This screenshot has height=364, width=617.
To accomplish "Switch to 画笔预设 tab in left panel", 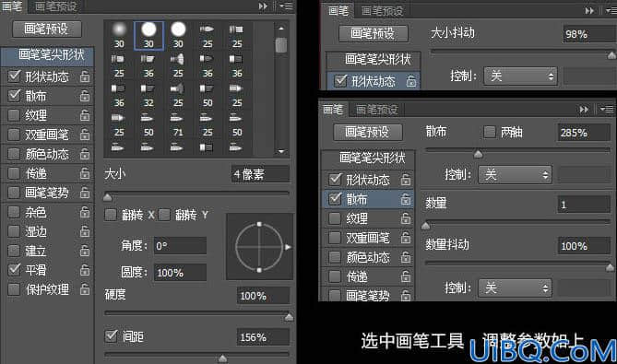I will pyautogui.click(x=56, y=6).
